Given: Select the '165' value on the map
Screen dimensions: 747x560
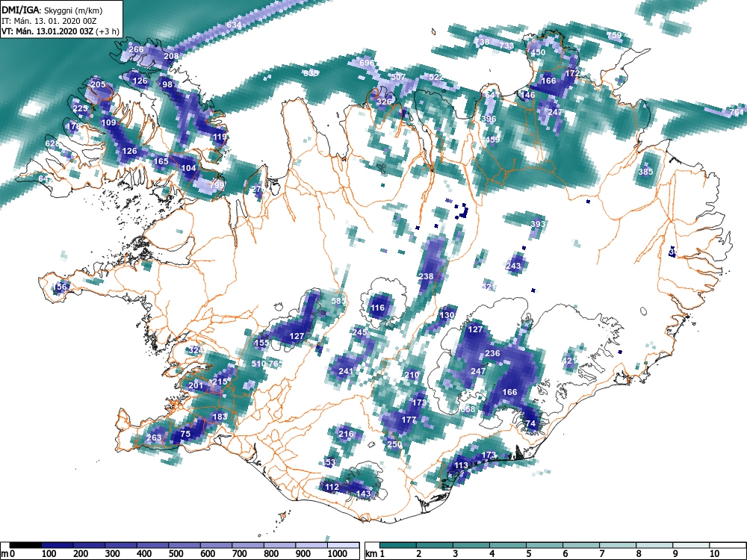Looking at the screenshot, I should [x=161, y=161].
